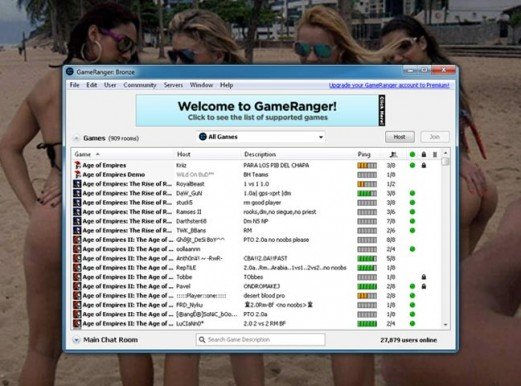Click the Search Game Description field
The image size is (521, 386).
pos(261,340)
